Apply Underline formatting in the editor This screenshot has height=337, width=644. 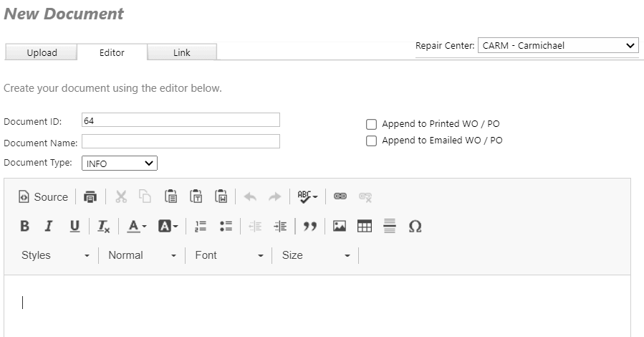[x=75, y=227]
